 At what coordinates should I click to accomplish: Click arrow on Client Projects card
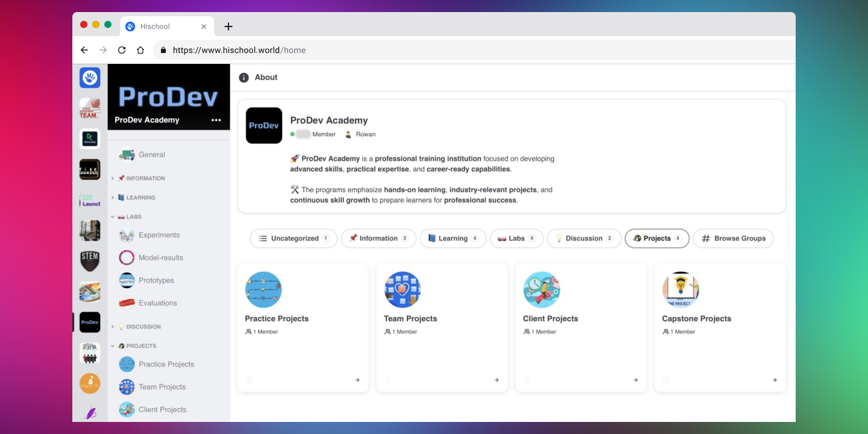(636, 380)
